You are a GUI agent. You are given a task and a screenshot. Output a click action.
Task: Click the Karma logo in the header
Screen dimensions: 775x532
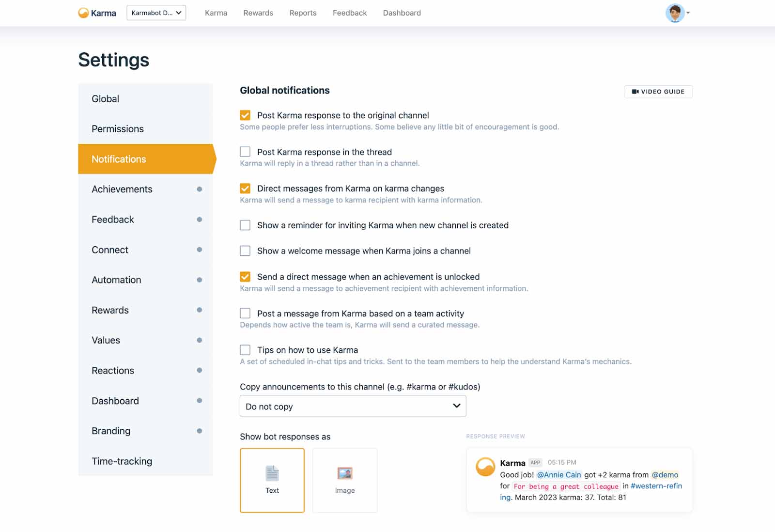point(96,13)
